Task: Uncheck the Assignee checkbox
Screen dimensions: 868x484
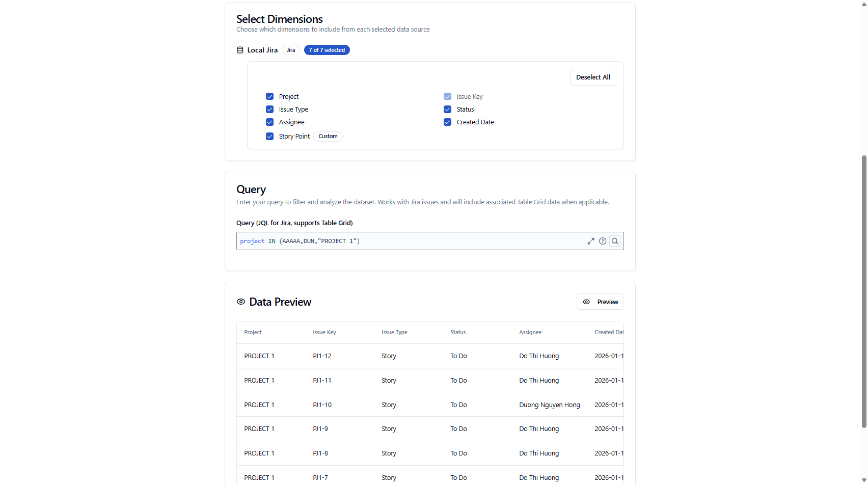Action: click(269, 122)
